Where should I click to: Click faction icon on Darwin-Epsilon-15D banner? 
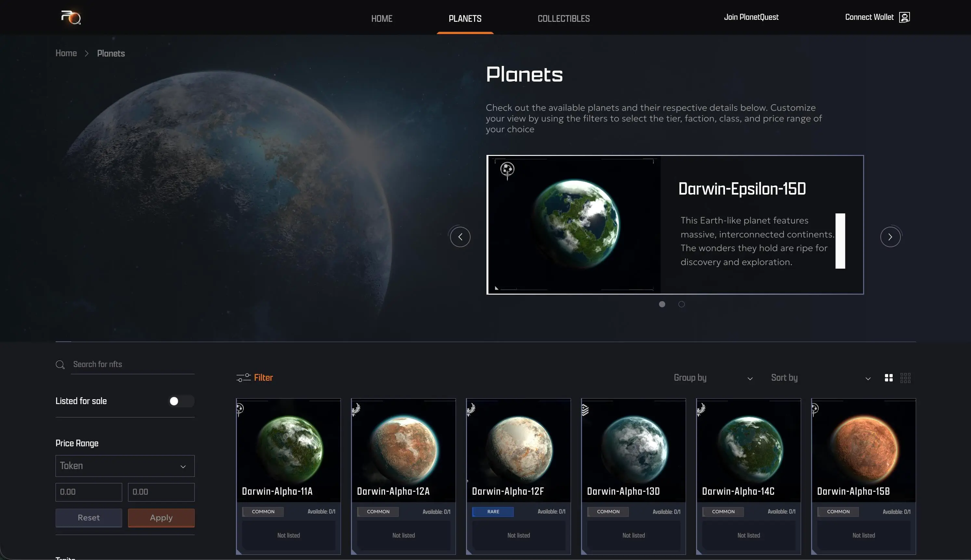[507, 171]
